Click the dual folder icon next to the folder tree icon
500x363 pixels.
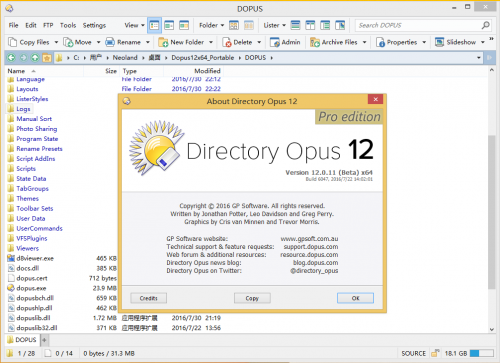click(x=249, y=25)
